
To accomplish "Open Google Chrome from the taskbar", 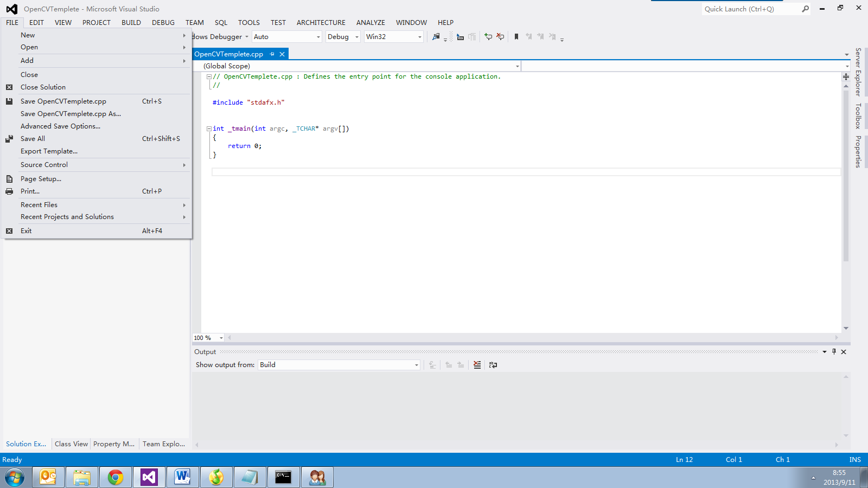I will click(x=116, y=477).
